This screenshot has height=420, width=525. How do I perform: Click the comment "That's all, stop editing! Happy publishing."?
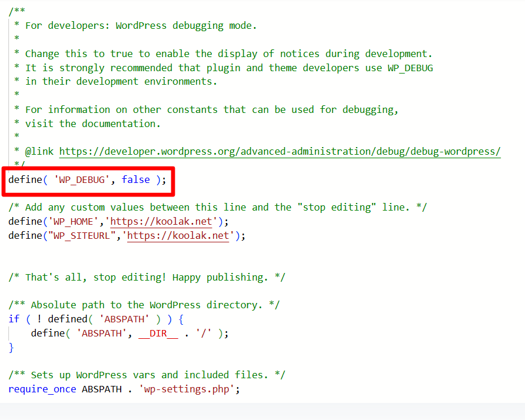point(147,278)
